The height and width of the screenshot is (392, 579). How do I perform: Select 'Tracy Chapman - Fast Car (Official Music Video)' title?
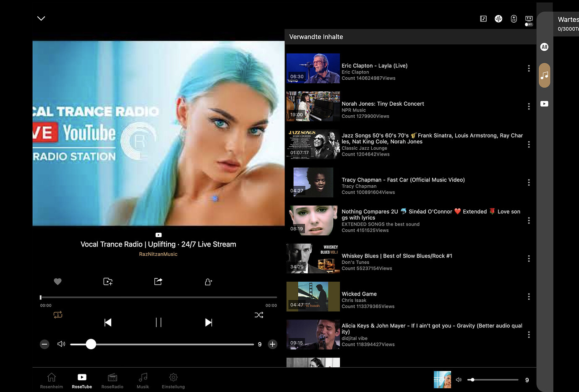point(403,180)
